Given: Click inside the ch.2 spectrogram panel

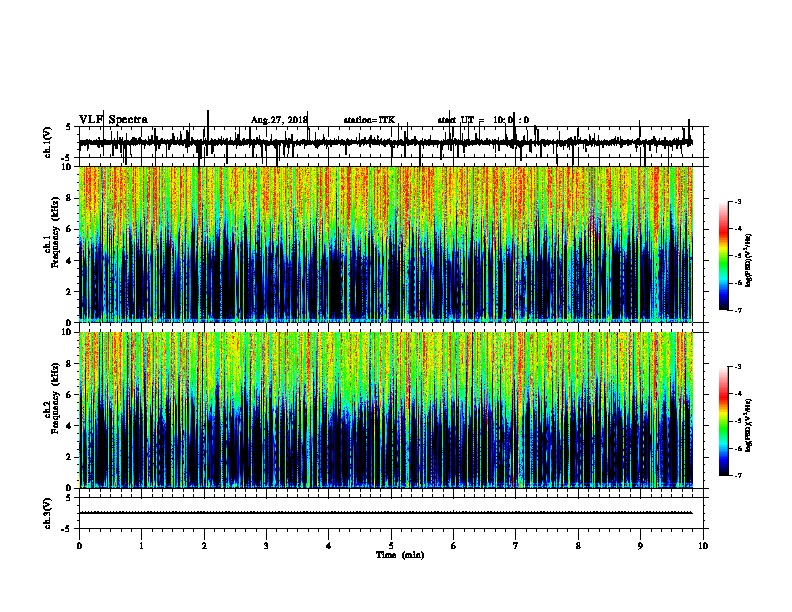Looking at the screenshot, I should click(x=386, y=410).
